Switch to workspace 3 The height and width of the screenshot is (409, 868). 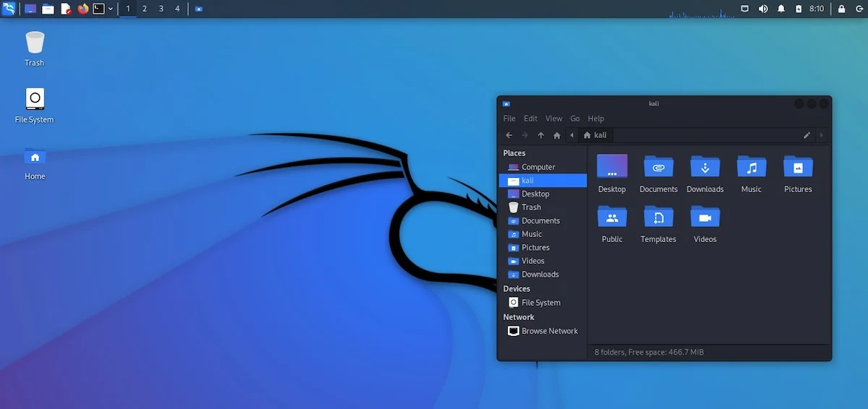click(x=161, y=9)
